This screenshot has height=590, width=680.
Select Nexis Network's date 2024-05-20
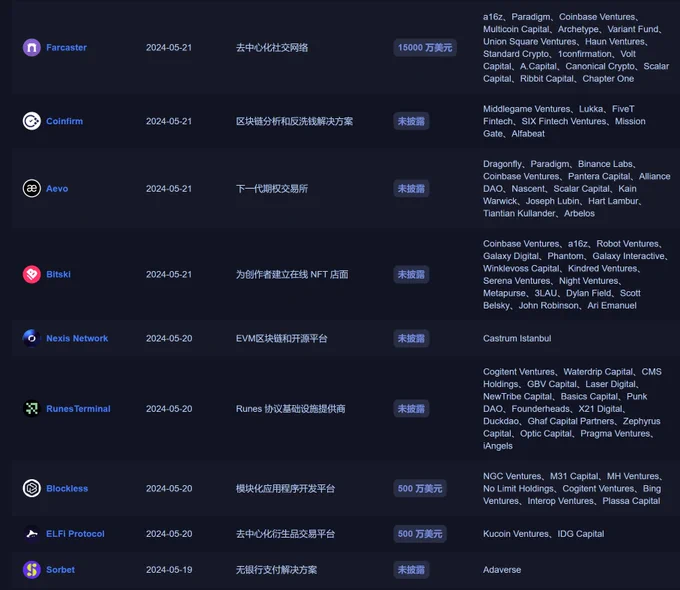169,338
